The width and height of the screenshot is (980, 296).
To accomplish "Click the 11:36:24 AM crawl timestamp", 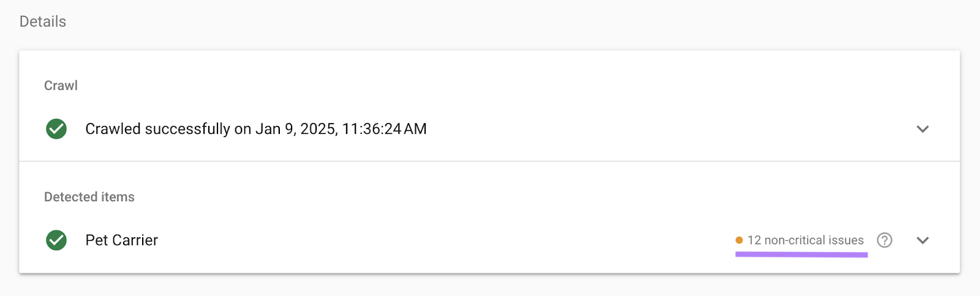I will [384, 129].
